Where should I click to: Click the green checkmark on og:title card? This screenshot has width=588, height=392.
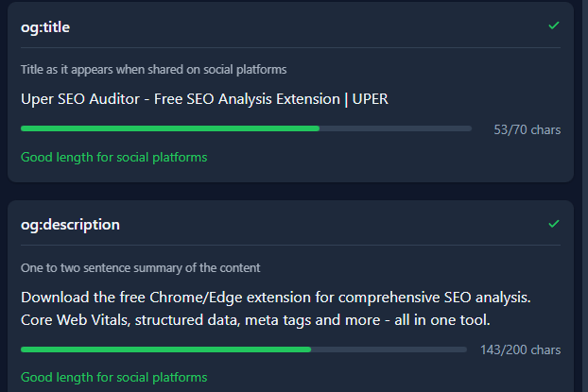point(554,26)
